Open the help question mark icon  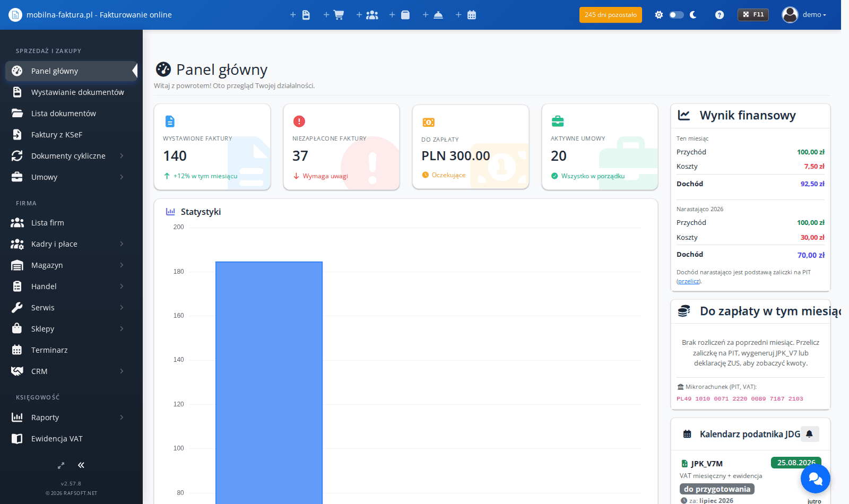[x=720, y=15]
